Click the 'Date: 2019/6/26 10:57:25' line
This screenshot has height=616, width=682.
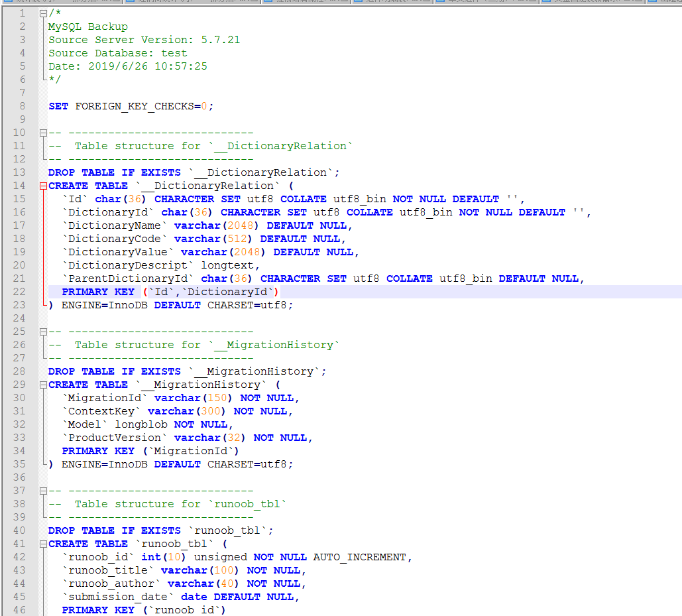[x=127, y=66]
